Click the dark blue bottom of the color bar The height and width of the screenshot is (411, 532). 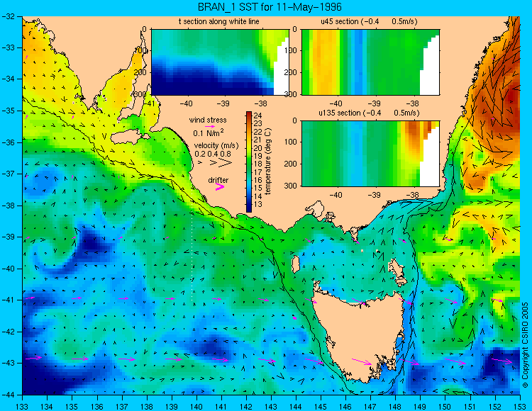(x=249, y=208)
